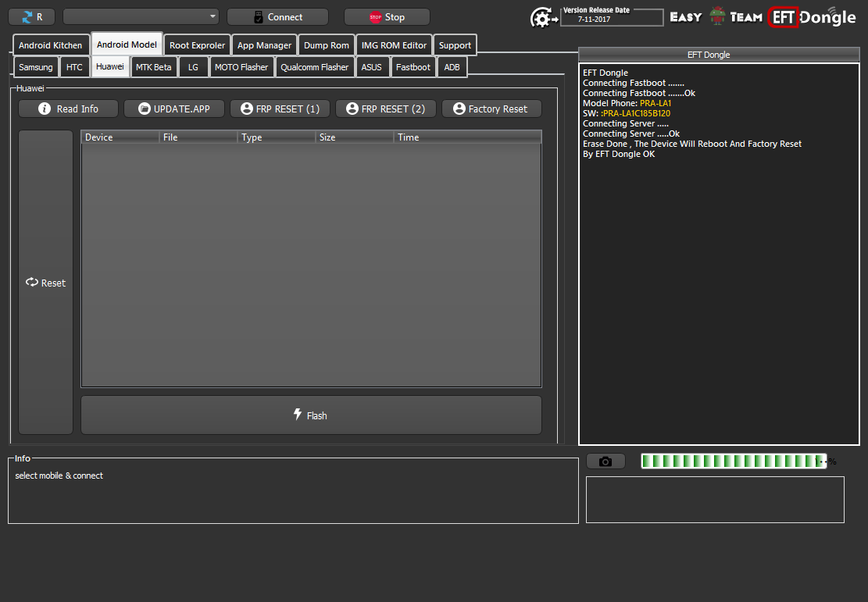Sort by the Time column header
The width and height of the screenshot is (868, 602).
pyautogui.click(x=467, y=137)
